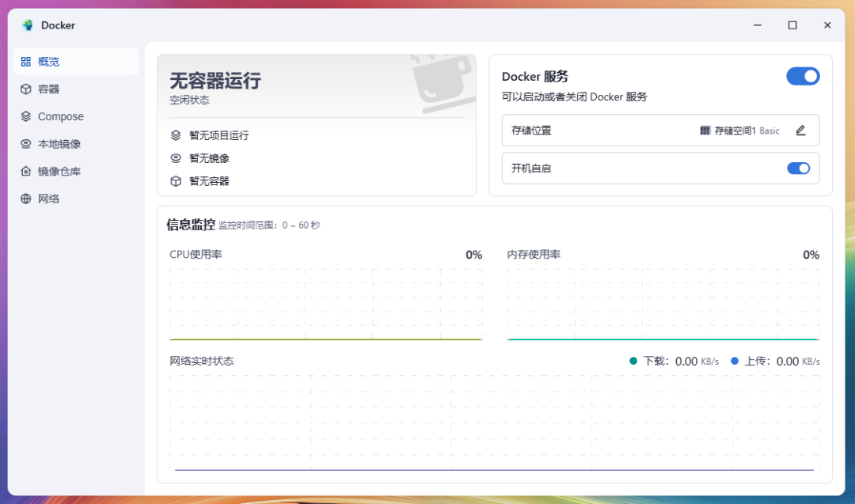Viewport: 855px width, 504px height.
Task: Open the 概览 overview page
Action: (76, 62)
